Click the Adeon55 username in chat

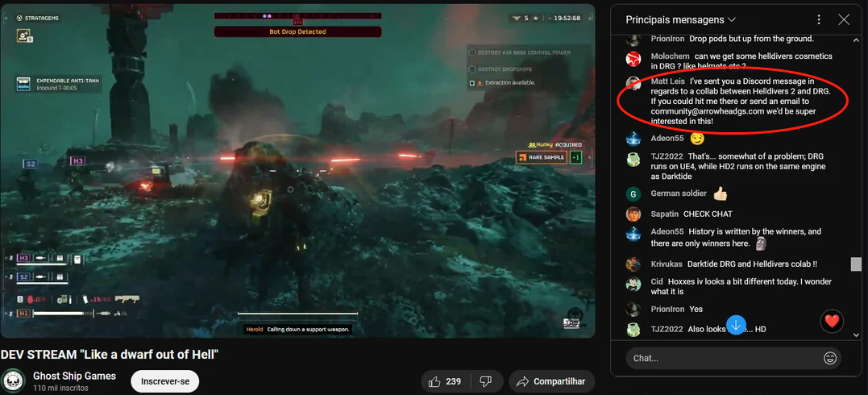[x=667, y=139]
